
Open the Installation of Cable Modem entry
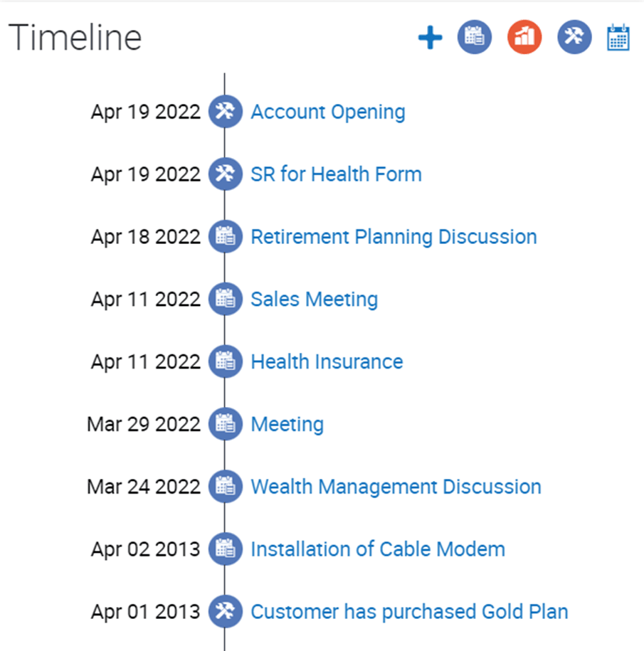(377, 549)
